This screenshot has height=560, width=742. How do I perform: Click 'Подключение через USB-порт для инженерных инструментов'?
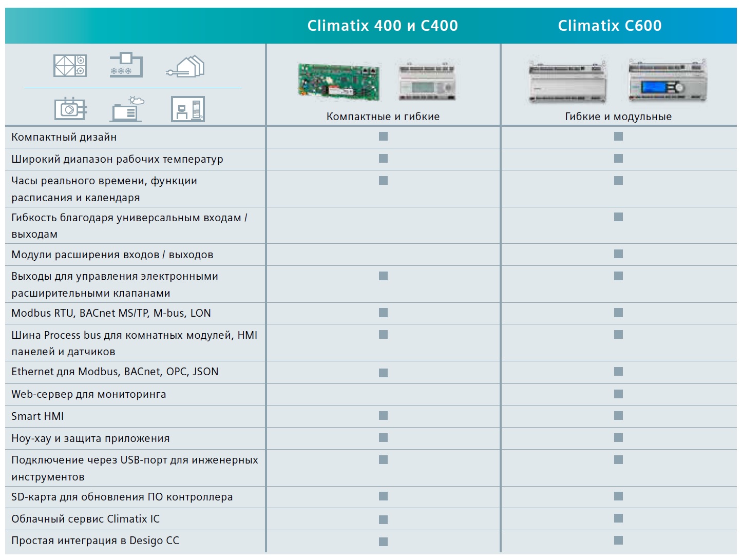[x=135, y=468]
